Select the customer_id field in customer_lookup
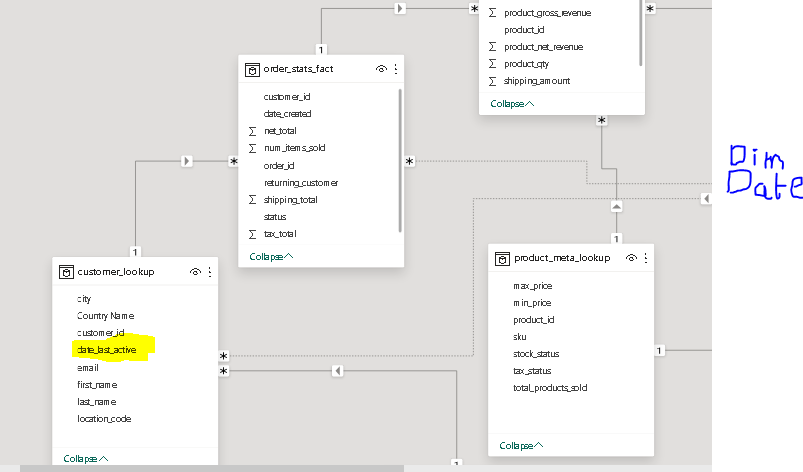The height and width of the screenshot is (472, 803). pyautogui.click(x=101, y=333)
